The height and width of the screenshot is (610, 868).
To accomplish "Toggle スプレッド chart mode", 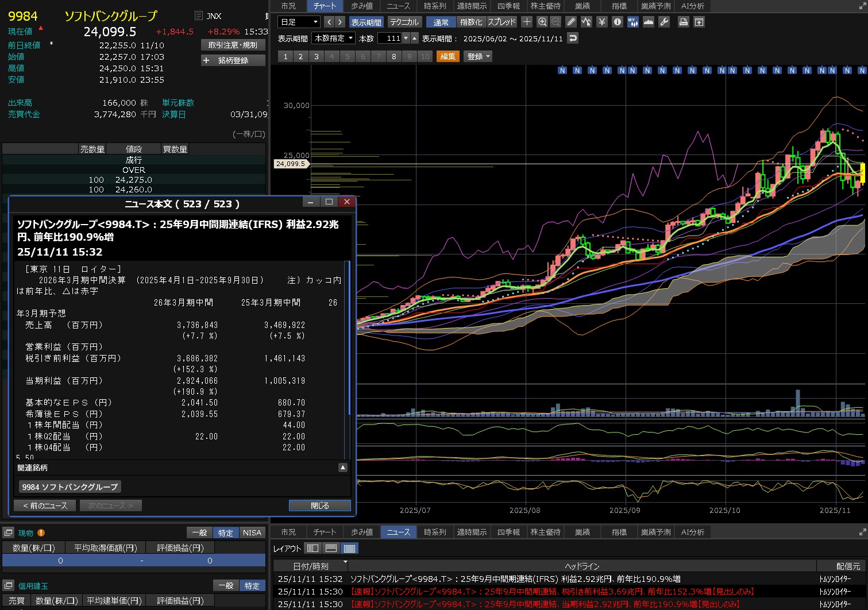I will coord(501,22).
